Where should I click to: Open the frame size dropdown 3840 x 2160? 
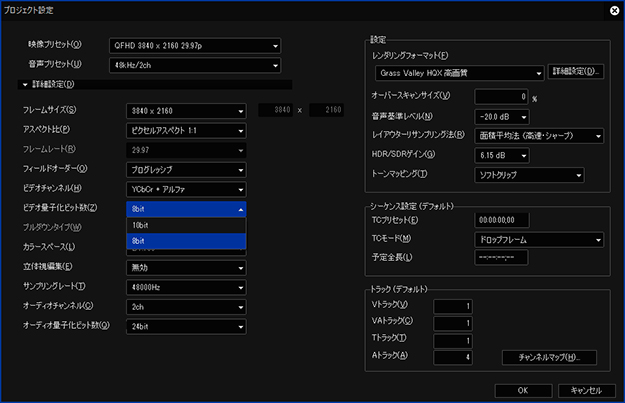pos(186,111)
